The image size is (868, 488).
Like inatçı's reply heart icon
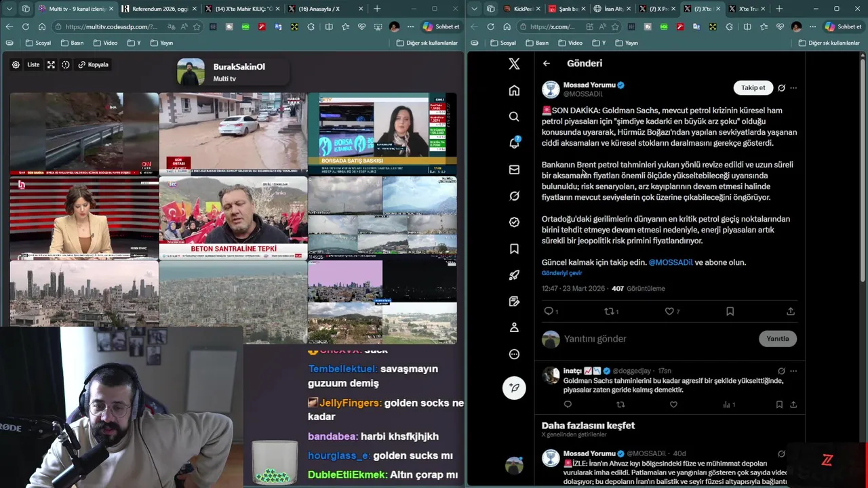673,405
